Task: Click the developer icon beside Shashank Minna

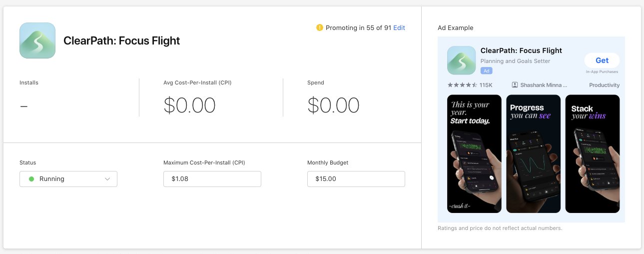Action: 515,85
